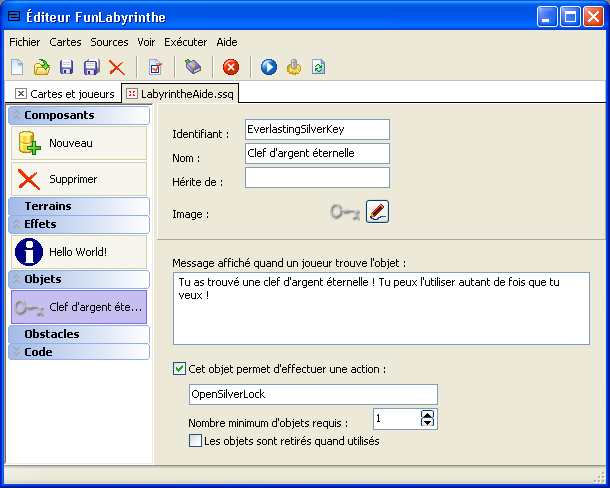
Task: Click the Hérite de input field
Action: coord(317,178)
